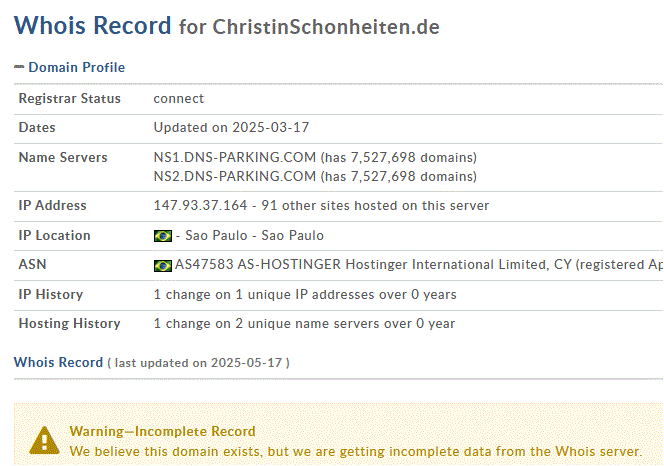View 91 other sites hosted on server
Screen dimensions: 664x466
tap(375, 205)
